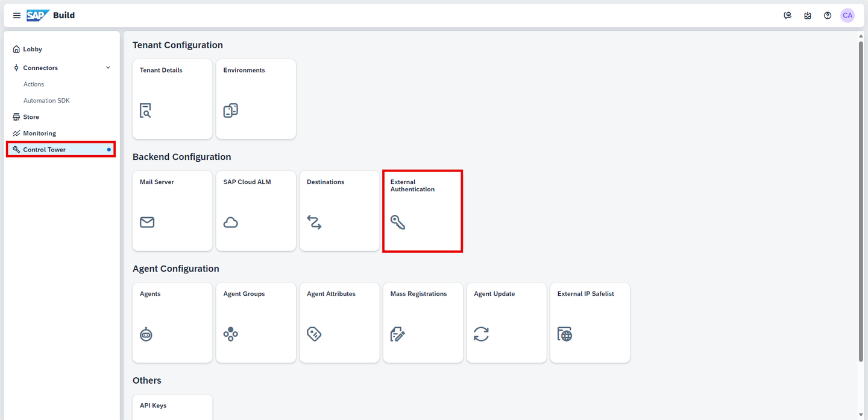Open the API Keys tile
This screenshot has height=420, width=868.
click(x=172, y=407)
